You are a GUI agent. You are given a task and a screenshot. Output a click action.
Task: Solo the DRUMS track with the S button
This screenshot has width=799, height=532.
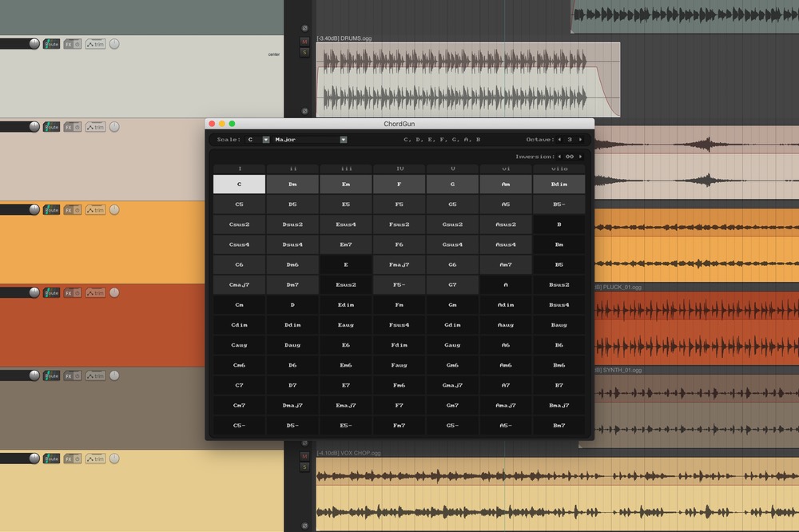(x=304, y=52)
